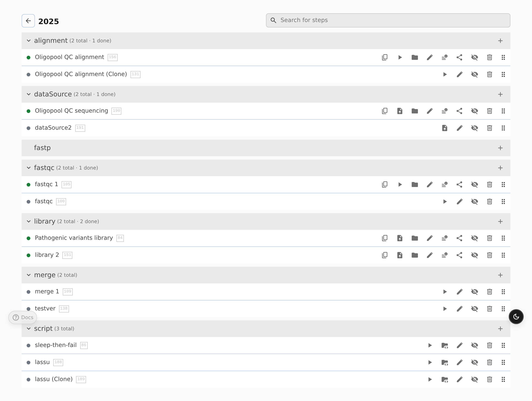Open folder for Oligopool QC sequencing
The height and width of the screenshot is (401, 532).
415,111
